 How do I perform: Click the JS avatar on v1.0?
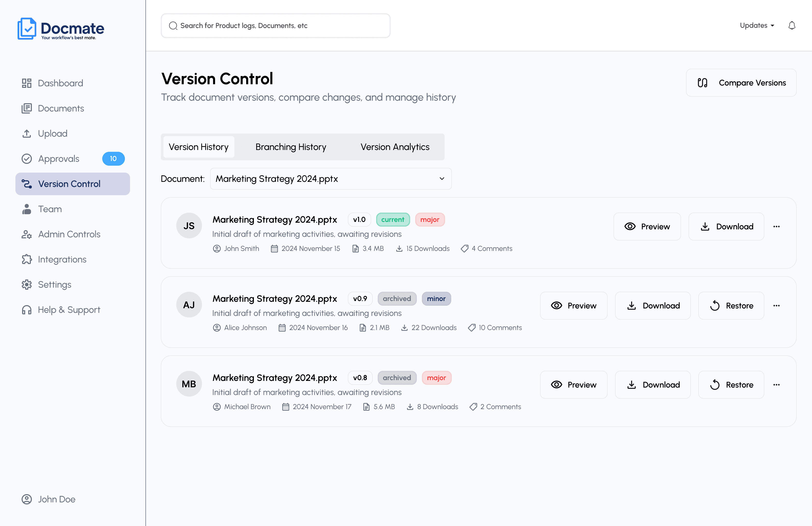click(189, 226)
